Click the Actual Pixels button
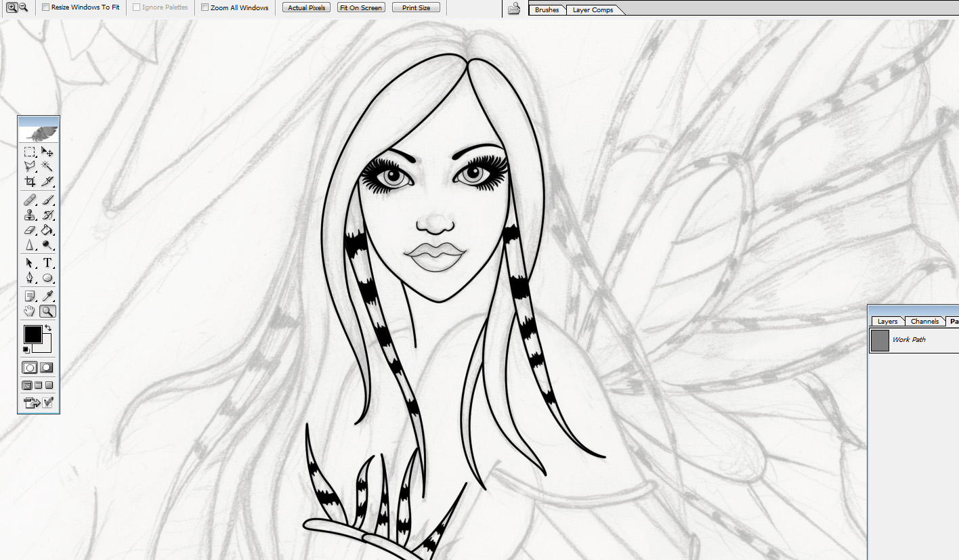Screen dimensions: 959x560 coord(305,7)
